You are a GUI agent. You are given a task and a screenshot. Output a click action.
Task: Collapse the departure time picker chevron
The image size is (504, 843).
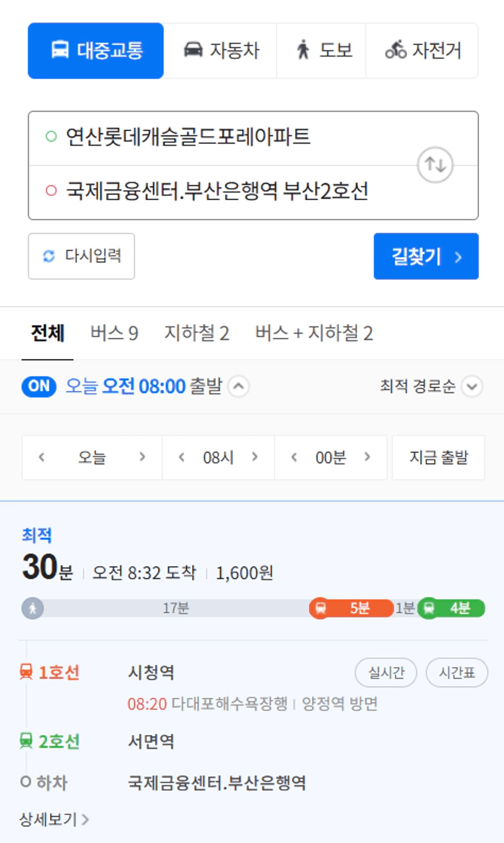click(239, 387)
